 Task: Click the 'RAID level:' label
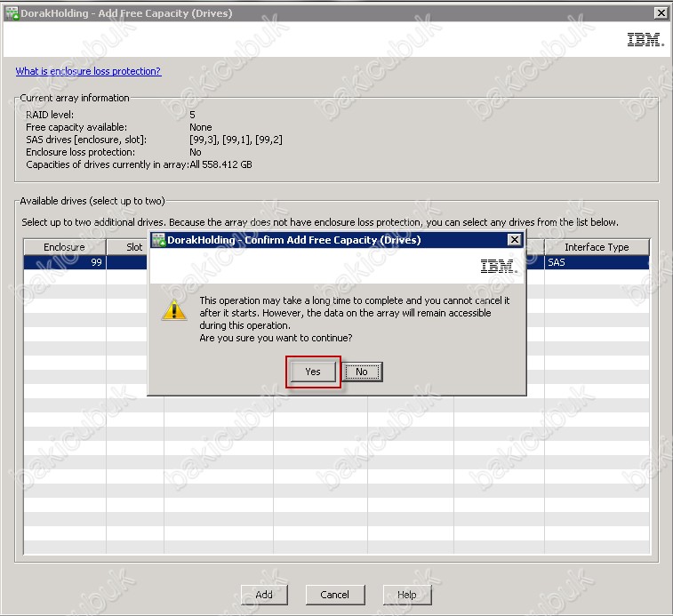pos(50,115)
